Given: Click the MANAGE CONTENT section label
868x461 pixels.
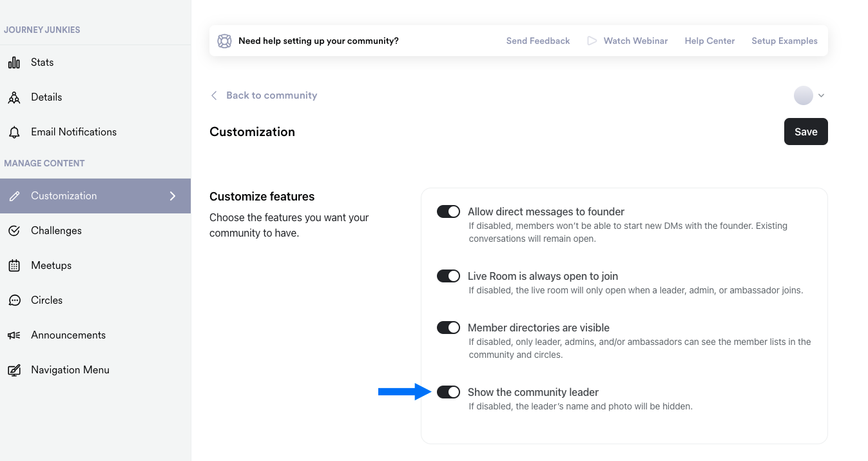Looking at the screenshot, I should coord(44,163).
